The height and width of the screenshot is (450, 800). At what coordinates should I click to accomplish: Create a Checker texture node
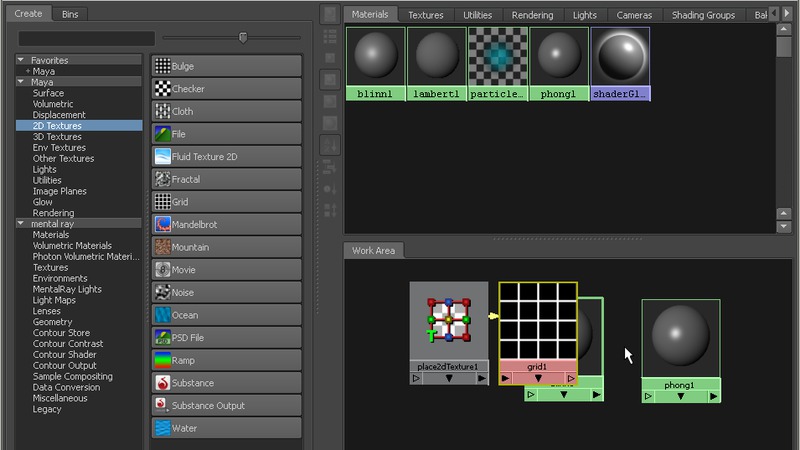[x=226, y=89]
